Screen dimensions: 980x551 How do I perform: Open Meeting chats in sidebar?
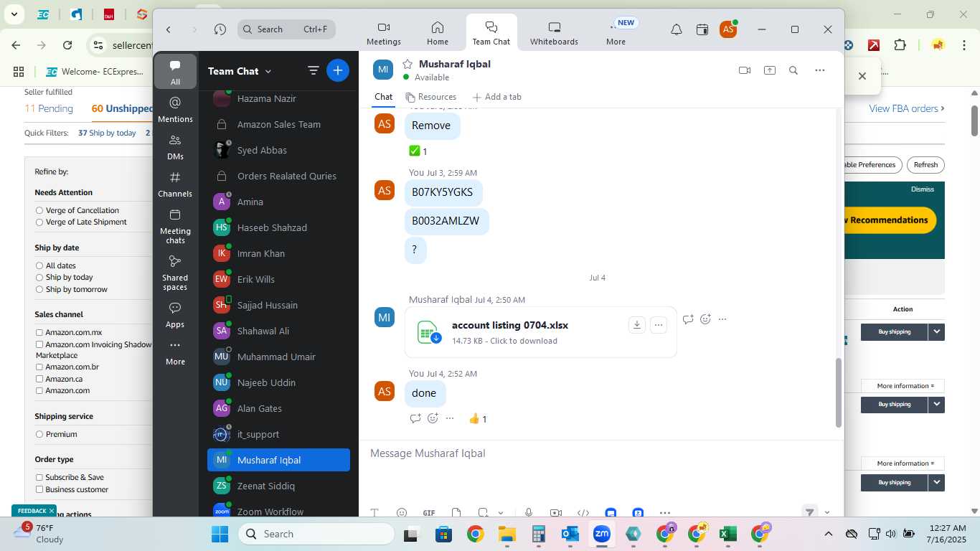[175, 225]
